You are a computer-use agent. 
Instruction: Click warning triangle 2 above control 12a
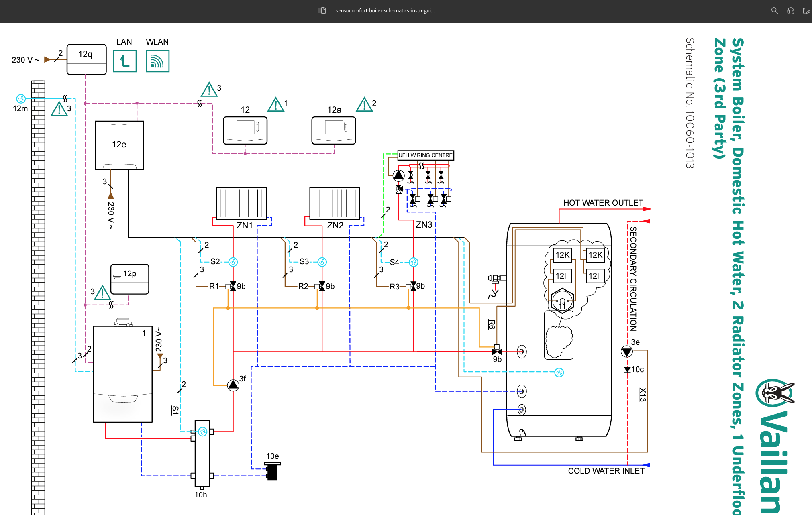click(x=365, y=105)
